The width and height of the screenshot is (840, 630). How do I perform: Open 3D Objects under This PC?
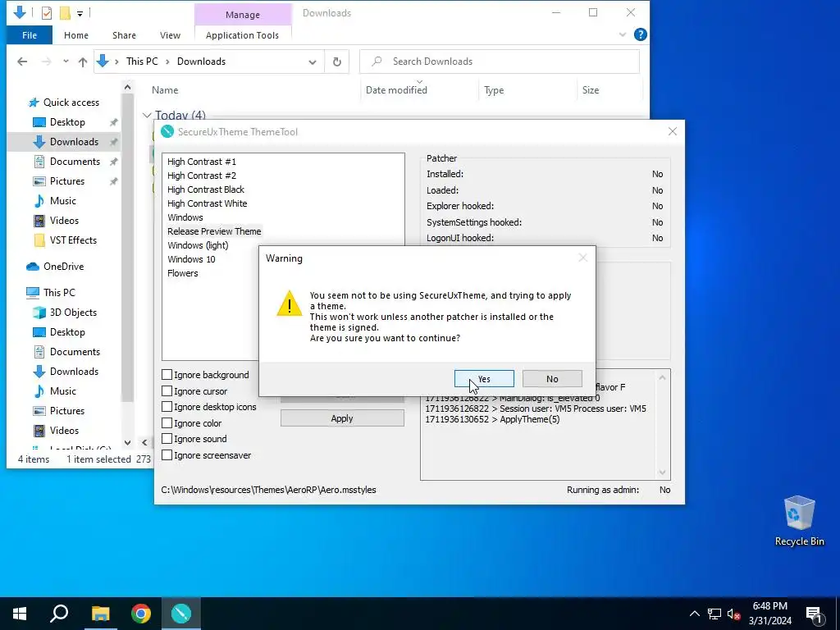73,313
